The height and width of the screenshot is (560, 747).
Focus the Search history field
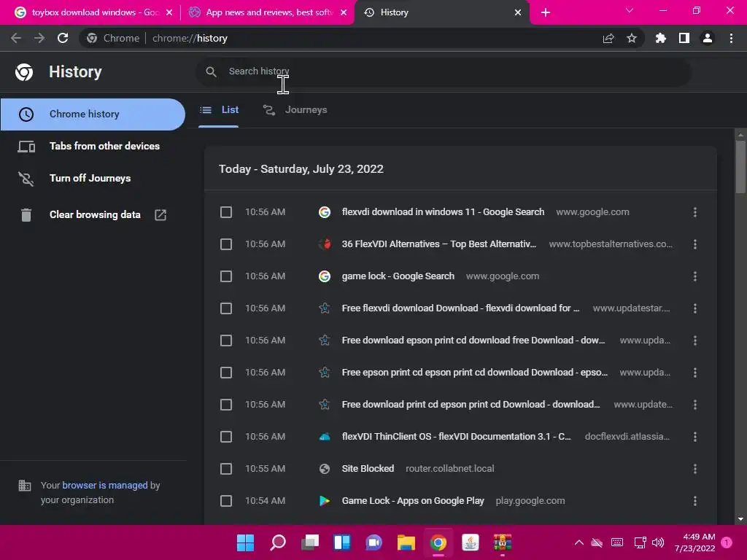[443, 71]
